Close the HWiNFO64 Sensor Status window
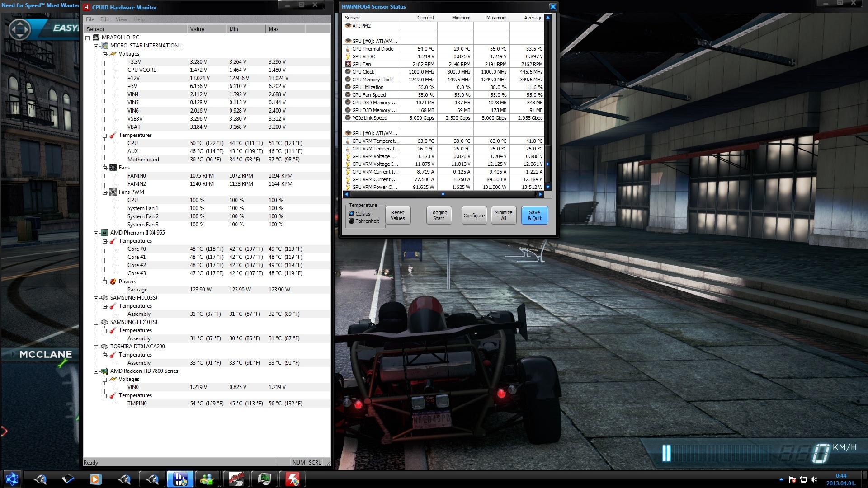Screen dimensions: 868x488 point(552,7)
